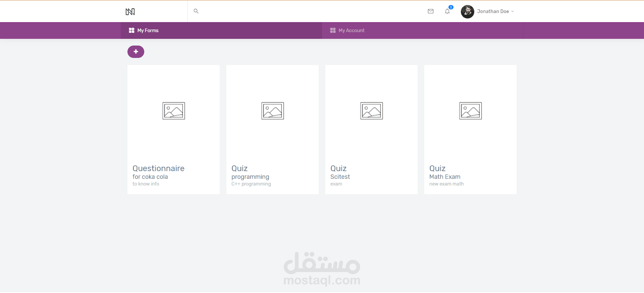Open search with the magnifier icon
Screen dimensions: 644x293
pos(196,11)
